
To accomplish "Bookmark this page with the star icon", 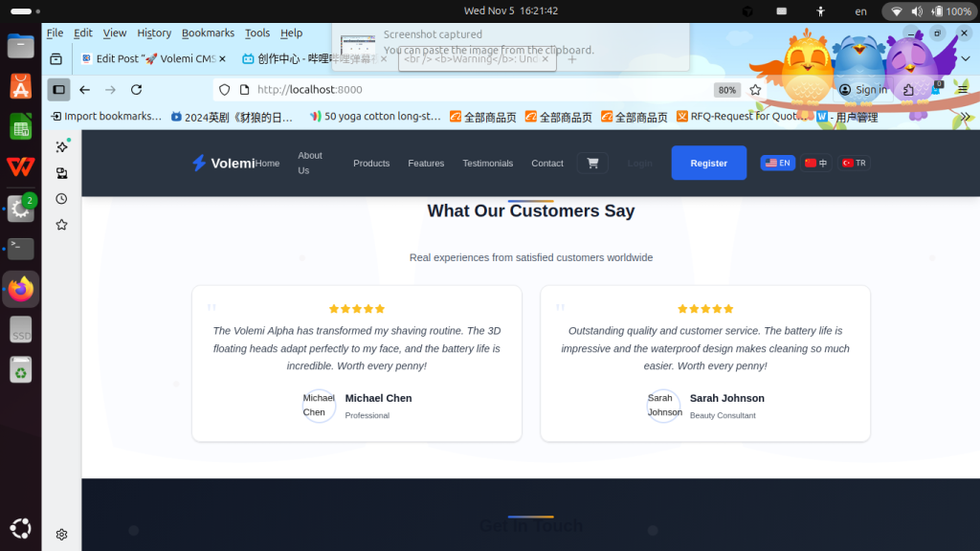I will click(755, 90).
